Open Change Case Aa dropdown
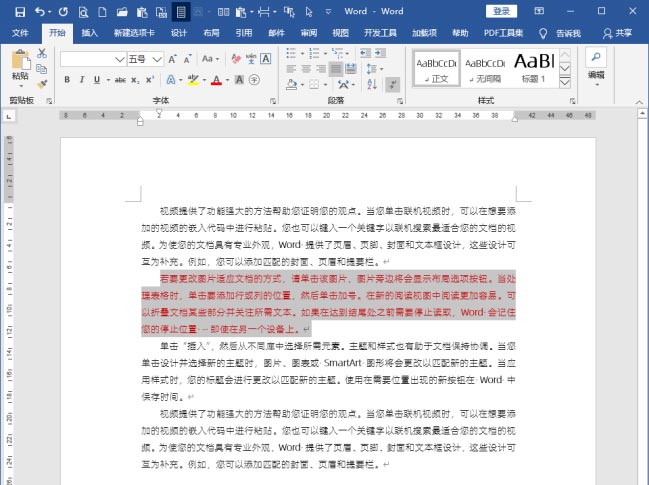The image size is (649, 485). coord(211,59)
